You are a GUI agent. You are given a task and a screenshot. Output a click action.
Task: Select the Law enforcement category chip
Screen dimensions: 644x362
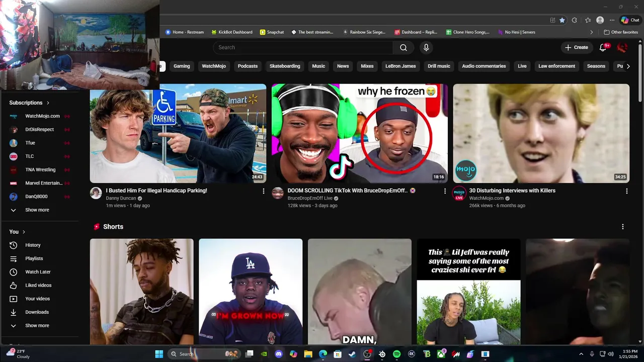tap(556, 66)
